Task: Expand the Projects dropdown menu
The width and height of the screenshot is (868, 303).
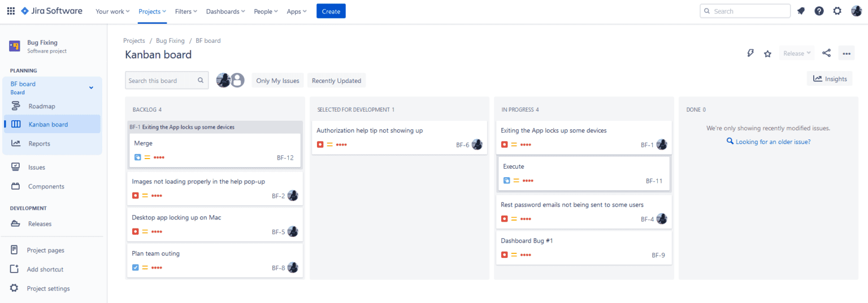Action: [153, 11]
